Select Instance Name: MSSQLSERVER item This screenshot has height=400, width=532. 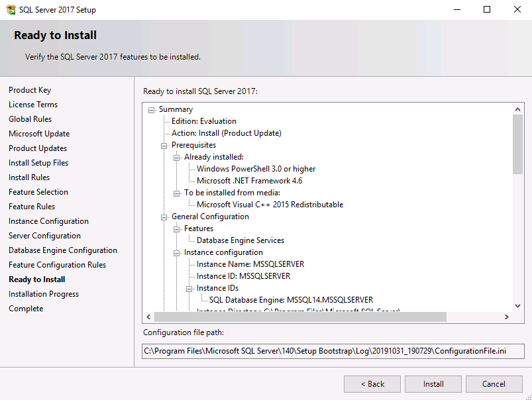pos(250,264)
